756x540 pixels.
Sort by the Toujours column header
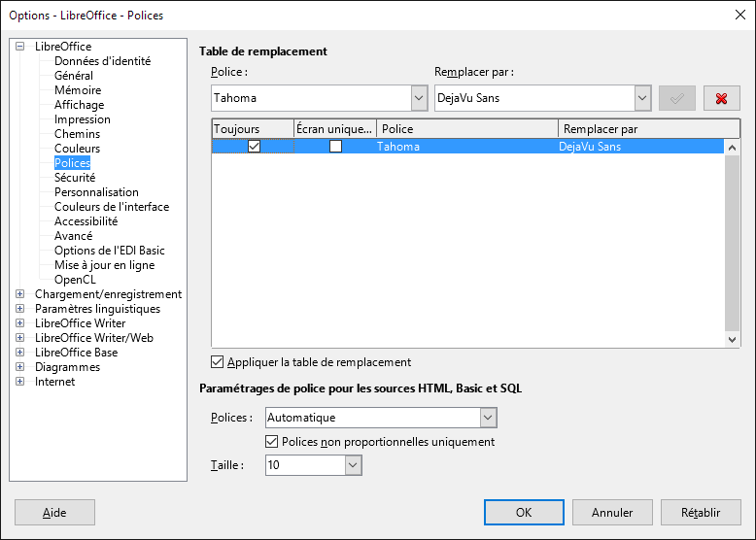[253, 128]
